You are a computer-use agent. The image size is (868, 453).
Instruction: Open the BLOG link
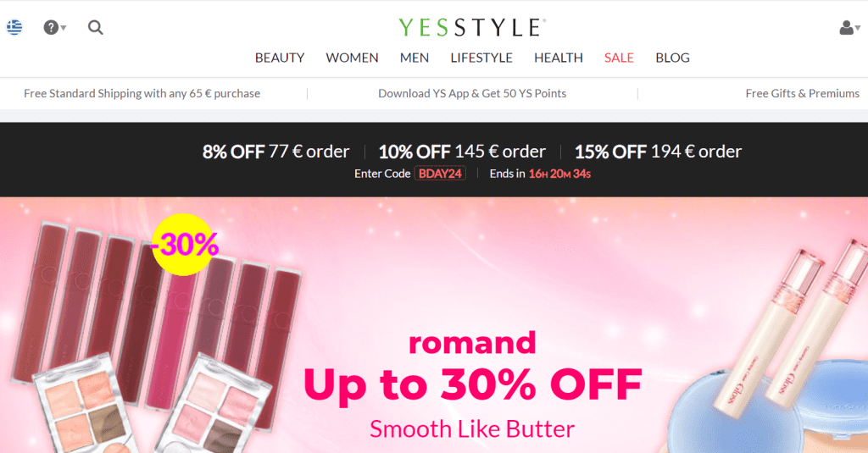pyautogui.click(x=672, y=58)
